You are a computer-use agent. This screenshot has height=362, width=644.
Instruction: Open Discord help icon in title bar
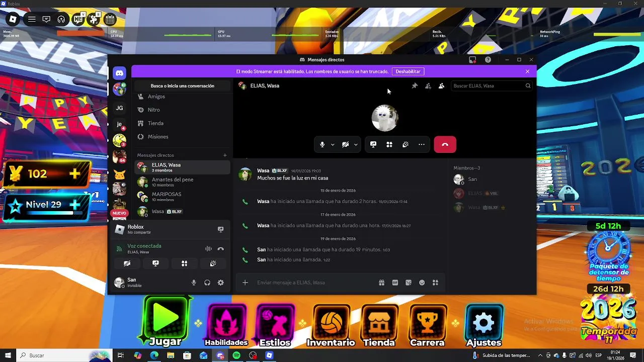pos(488,60)
